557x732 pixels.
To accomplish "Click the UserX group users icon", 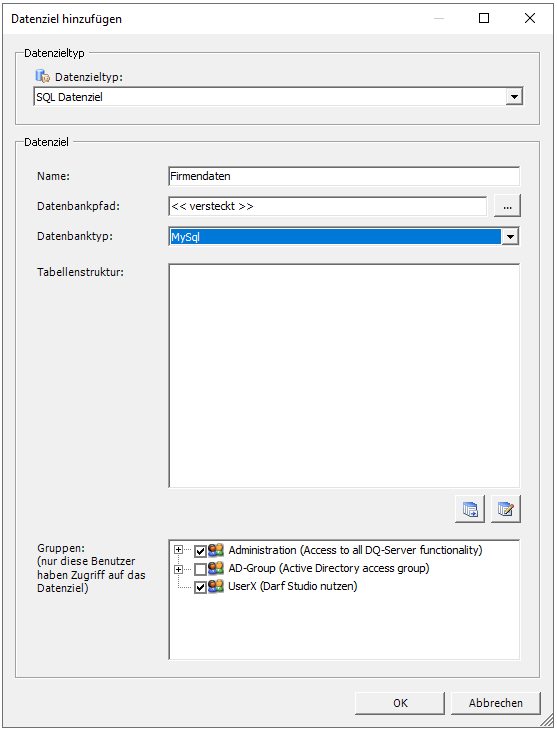I will pyautogui.click(x=216, y=586).
